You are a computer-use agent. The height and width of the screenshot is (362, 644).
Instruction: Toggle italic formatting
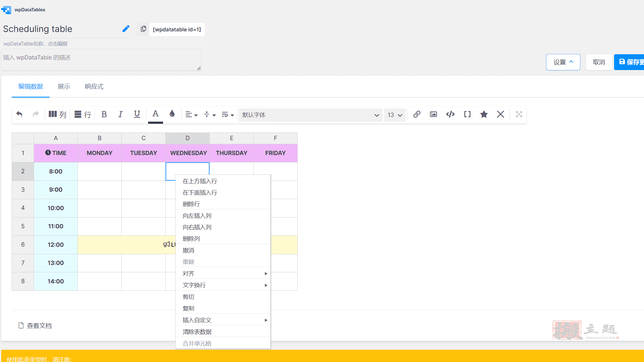click(x=120, y=114)
